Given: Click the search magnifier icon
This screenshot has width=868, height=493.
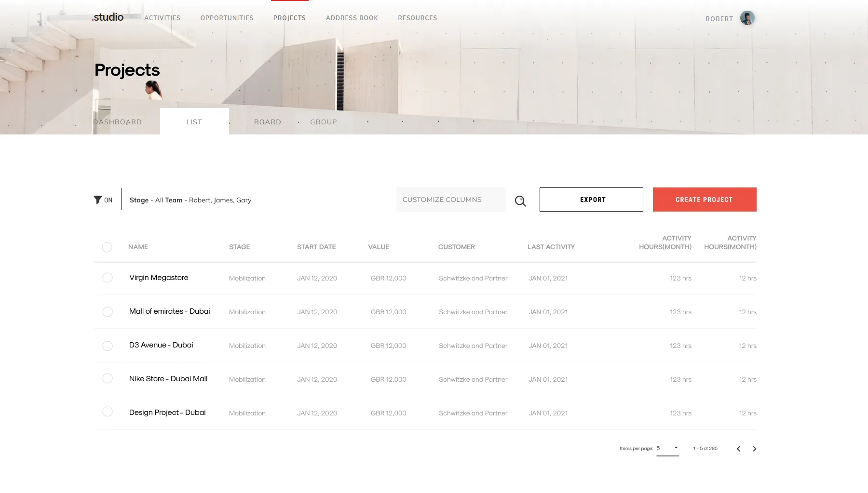Looking at the screenshot, I should pyautogui.click(x=520, y=200).
